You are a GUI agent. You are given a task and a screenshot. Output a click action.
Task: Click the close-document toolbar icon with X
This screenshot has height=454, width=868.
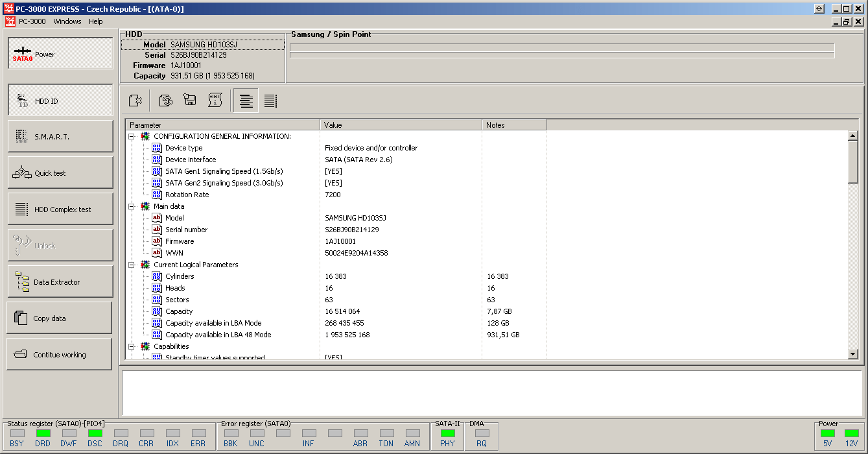pos(135,101)
